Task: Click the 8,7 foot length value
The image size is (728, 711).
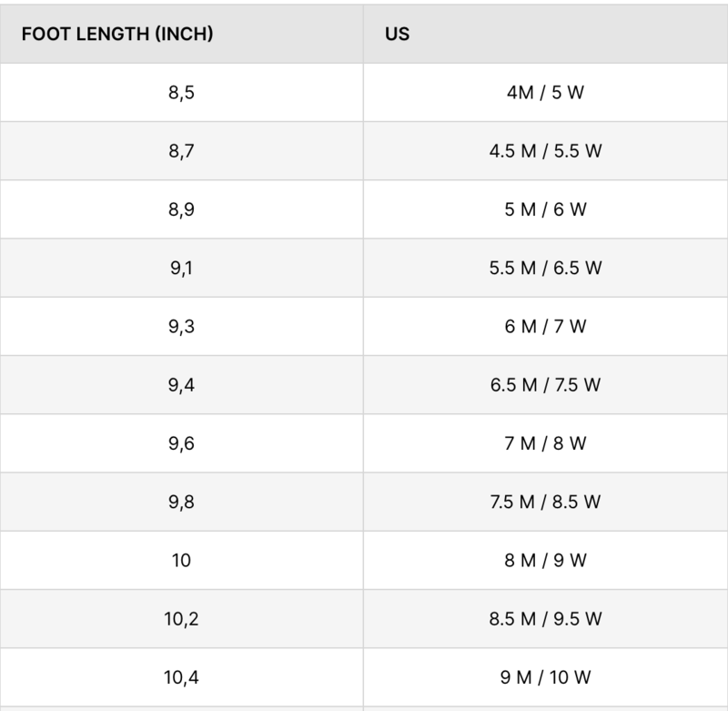Action: [x=181, y=151]
